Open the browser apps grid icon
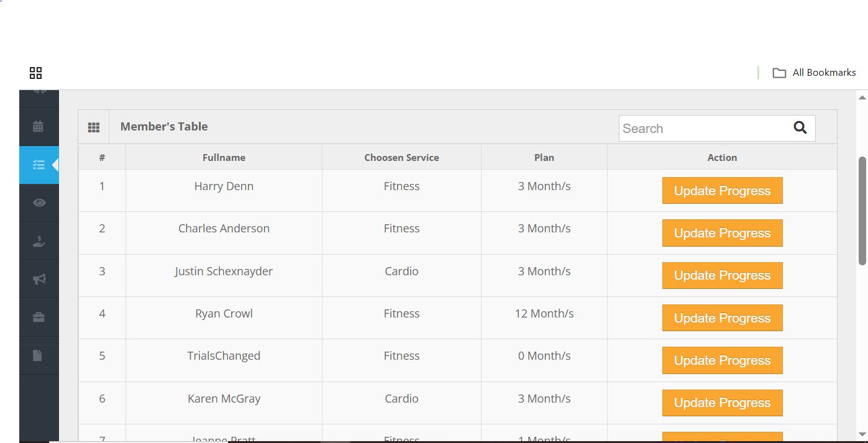The image size is (868, 443). [36, 73]
